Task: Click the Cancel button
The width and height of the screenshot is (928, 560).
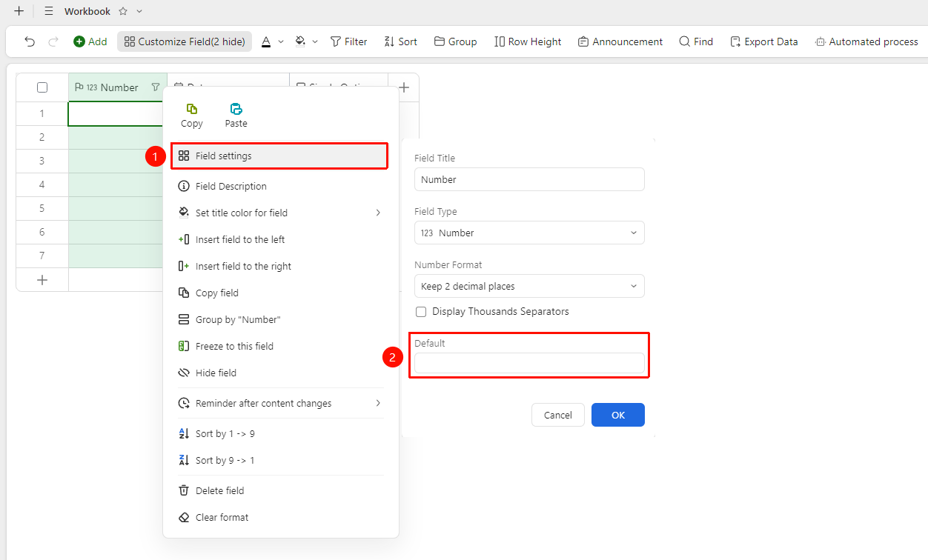Action: [x=558, y=415]
